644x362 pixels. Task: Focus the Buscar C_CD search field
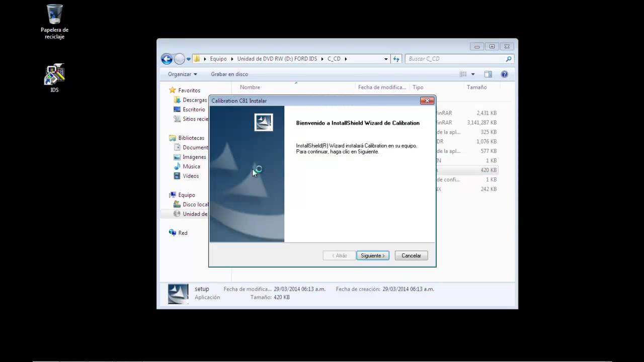455,59
